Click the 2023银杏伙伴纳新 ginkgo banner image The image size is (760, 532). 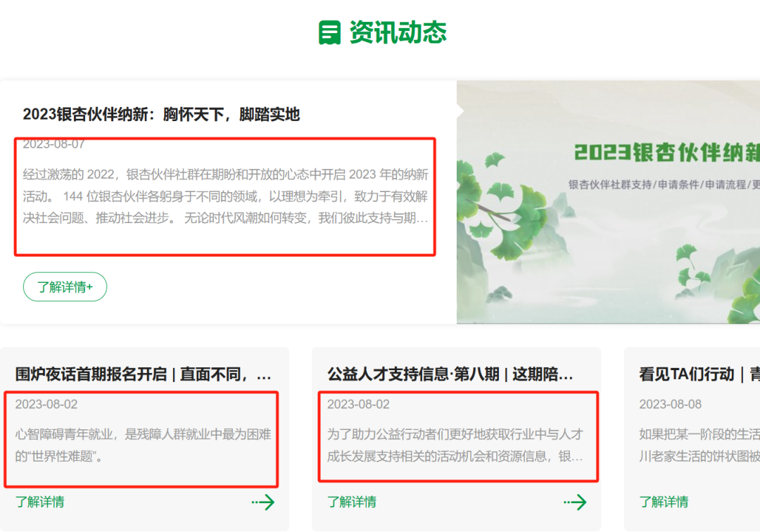coord(608,202)
